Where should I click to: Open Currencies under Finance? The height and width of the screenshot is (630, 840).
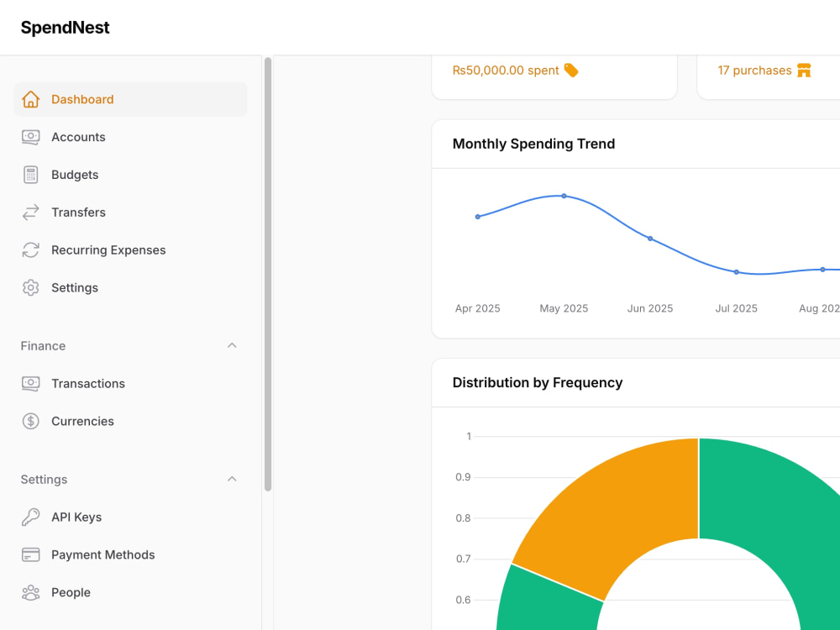click(x=130, y=421)
